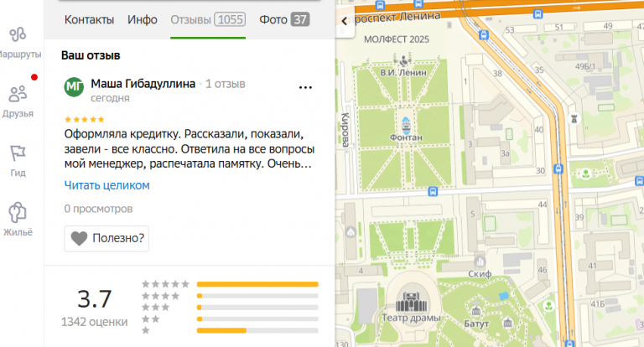Click the Фонтан fountain map icon
Image resolution: width=644 pixels, height=347 pixels.
(x=406, y=125)
